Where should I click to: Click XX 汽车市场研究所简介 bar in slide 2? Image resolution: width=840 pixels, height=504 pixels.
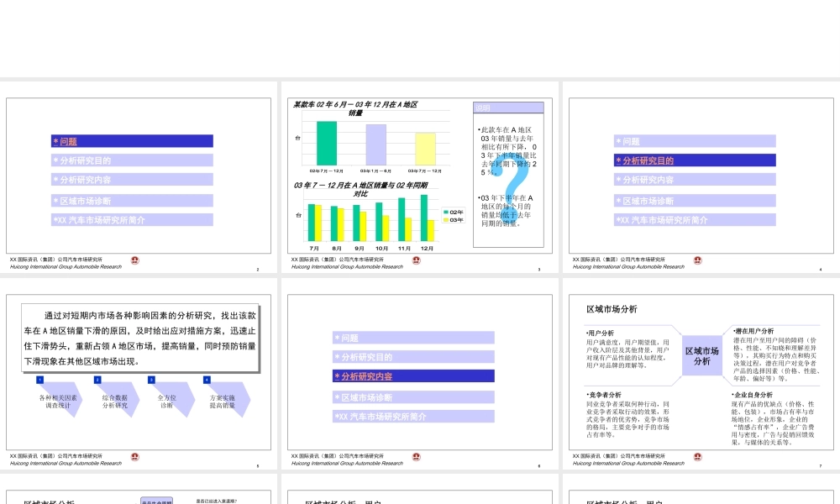(133, 219)
